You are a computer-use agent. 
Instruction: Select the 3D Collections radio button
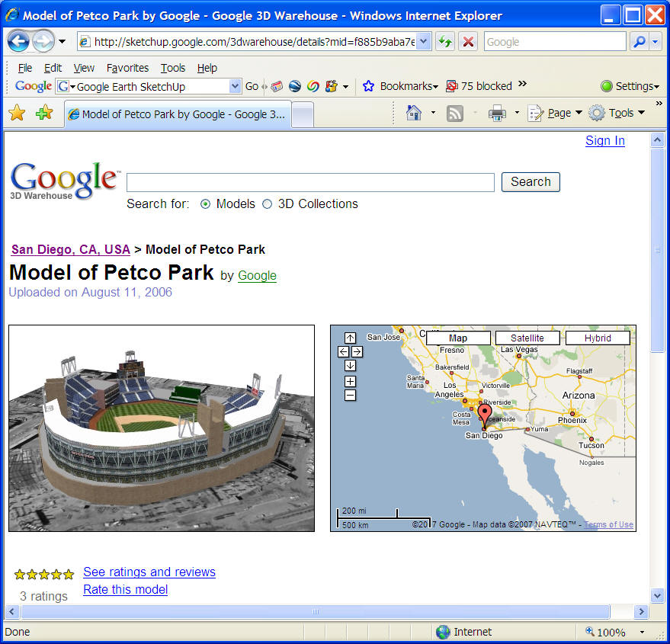click(x=267, y=204)
